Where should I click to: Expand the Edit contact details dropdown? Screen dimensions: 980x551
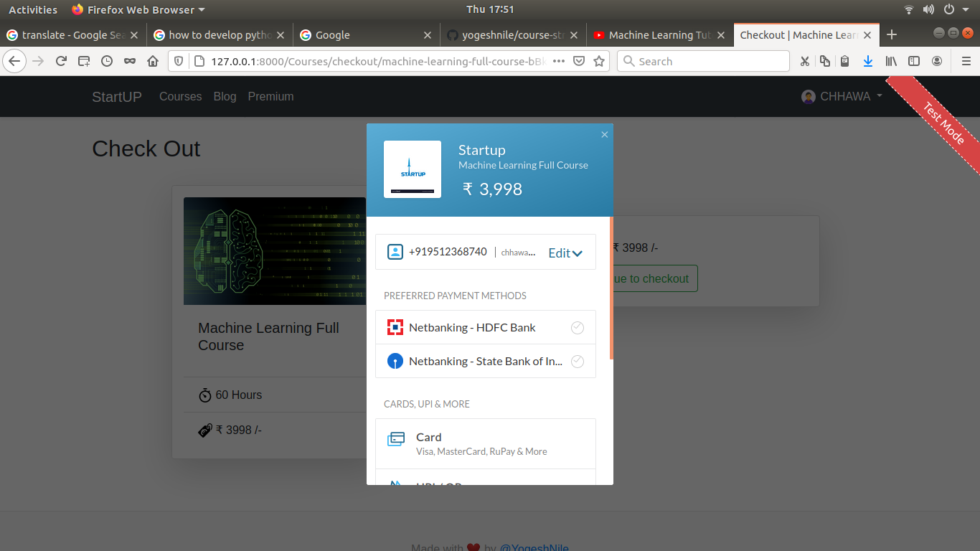pyautogui.click(x=565, y=253)
